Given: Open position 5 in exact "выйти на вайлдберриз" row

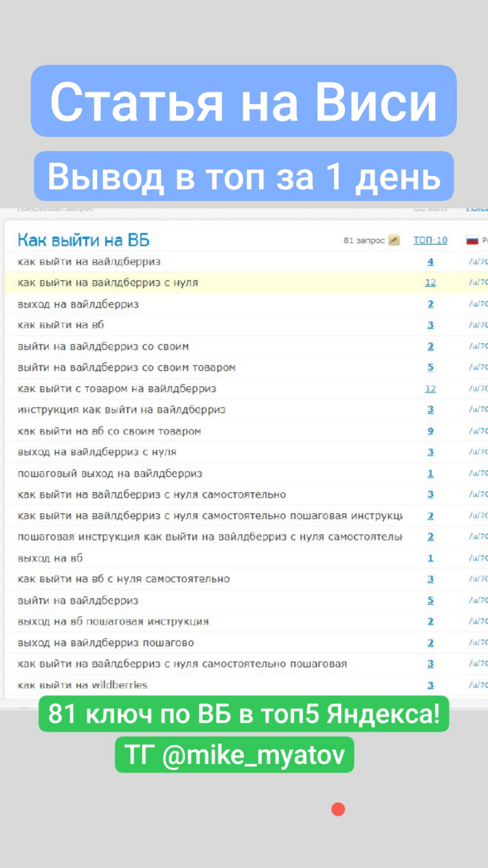Looking at the screenshot, I should click(430, 600).
